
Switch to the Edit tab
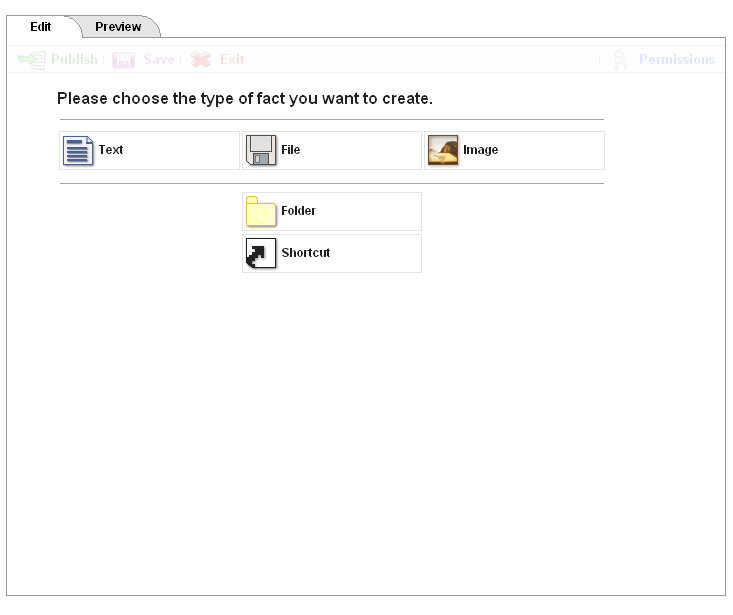click(40, 27)
